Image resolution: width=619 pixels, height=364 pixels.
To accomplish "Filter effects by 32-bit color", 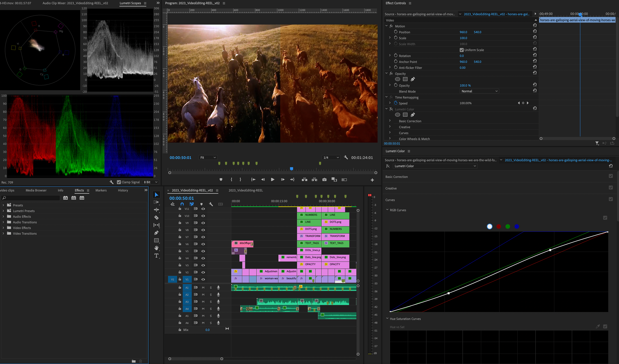I will point(74,198).
